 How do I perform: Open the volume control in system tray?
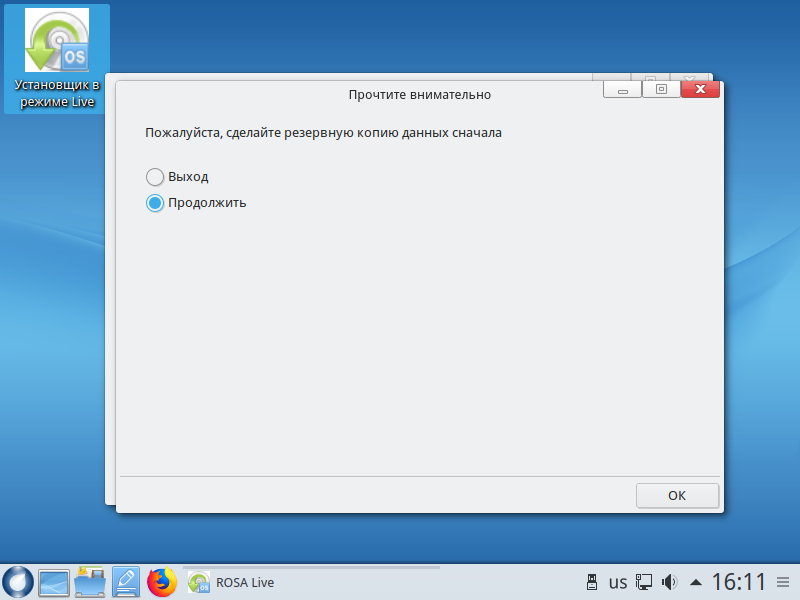[x=670, y=582]
